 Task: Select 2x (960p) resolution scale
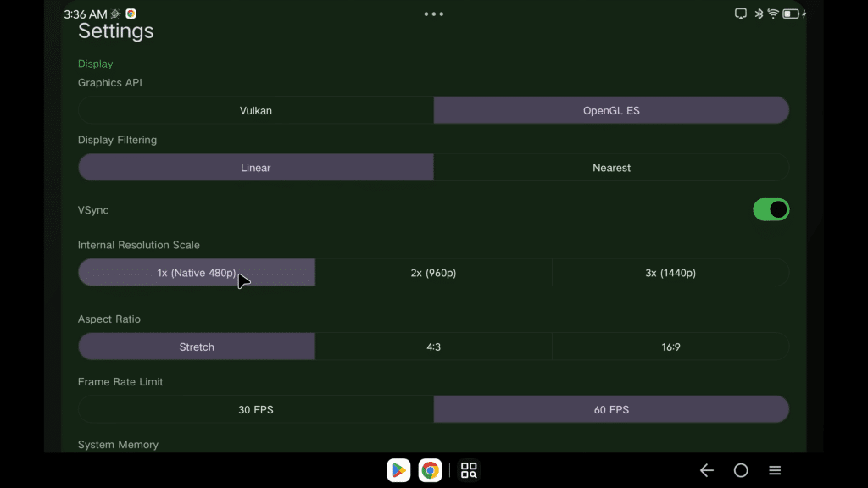tap(433, 272)
